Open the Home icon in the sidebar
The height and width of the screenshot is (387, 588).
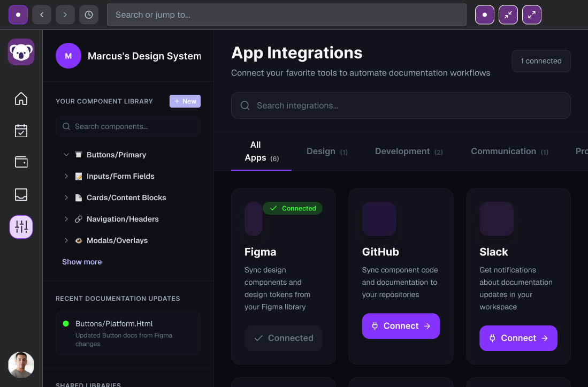(21, 98)
